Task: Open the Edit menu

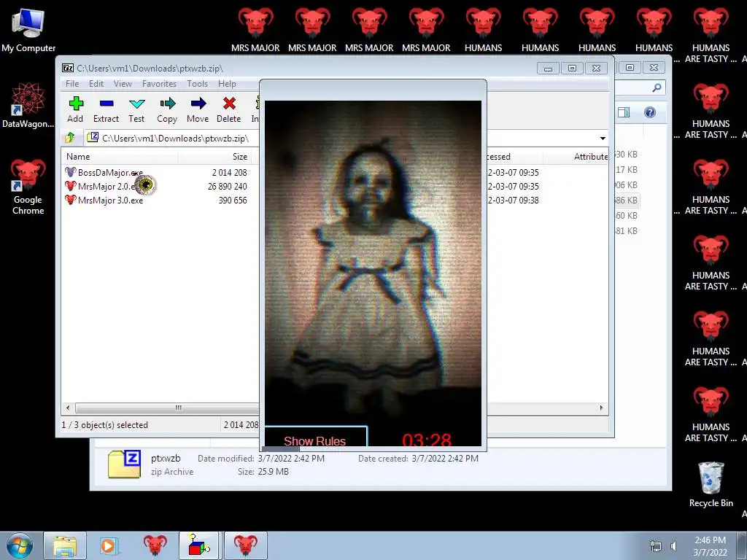Action: [96, 84]
